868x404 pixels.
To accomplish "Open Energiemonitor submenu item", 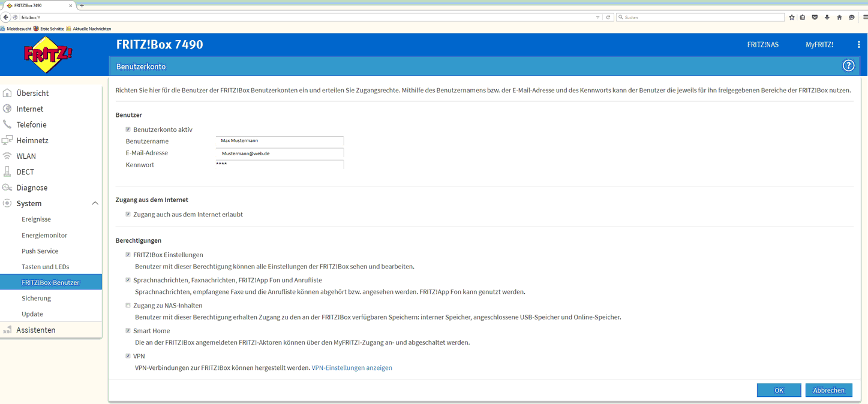I will coord(44,235).
